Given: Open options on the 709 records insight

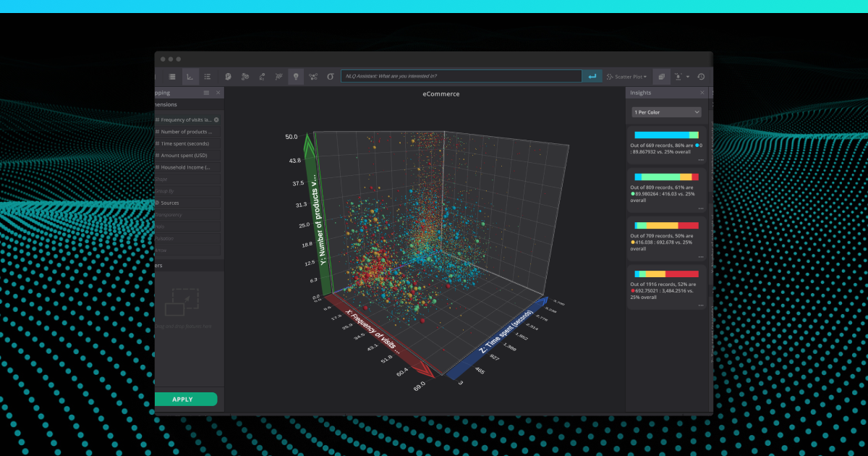Looking at the screenshot, I should click(x=701, y=257).
